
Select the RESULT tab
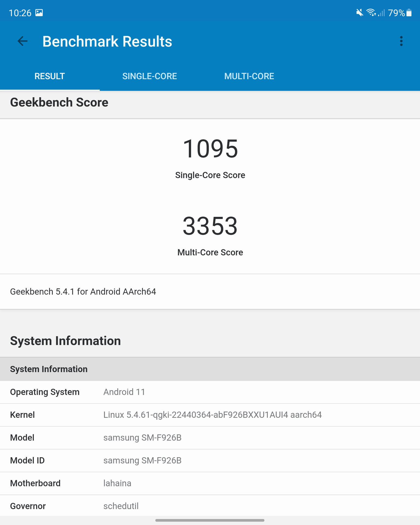50,76
